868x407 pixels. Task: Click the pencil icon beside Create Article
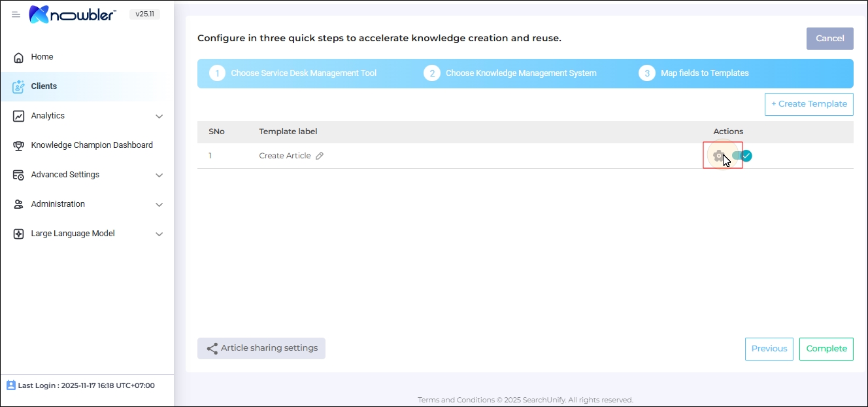coord(320,156)
